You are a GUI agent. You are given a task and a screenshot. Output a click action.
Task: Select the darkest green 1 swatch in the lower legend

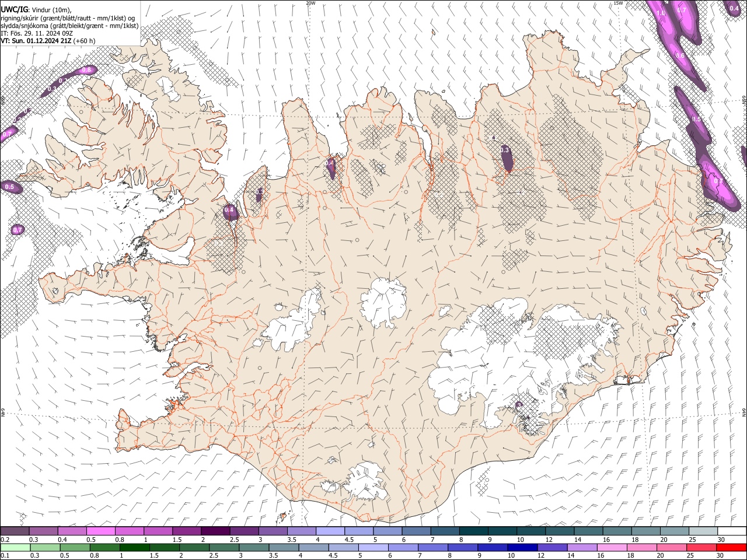tap(134, 547)
